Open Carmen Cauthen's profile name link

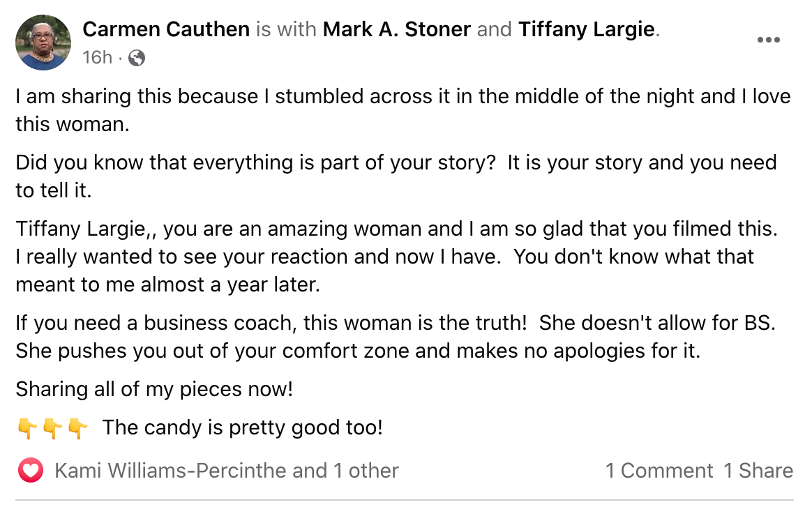pos(165,29)
